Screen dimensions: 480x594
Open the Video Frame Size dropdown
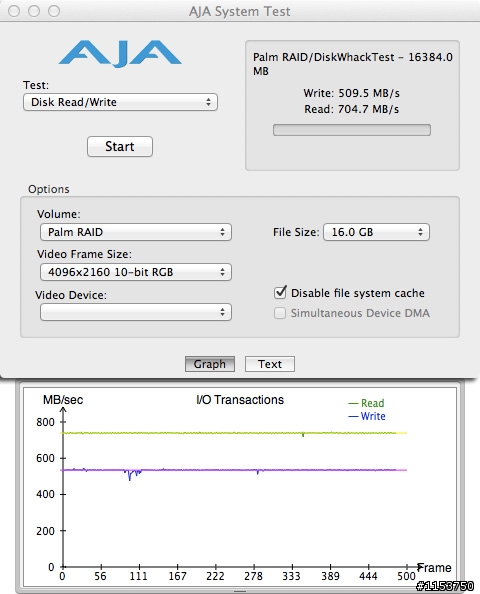(x=136, y=272)
